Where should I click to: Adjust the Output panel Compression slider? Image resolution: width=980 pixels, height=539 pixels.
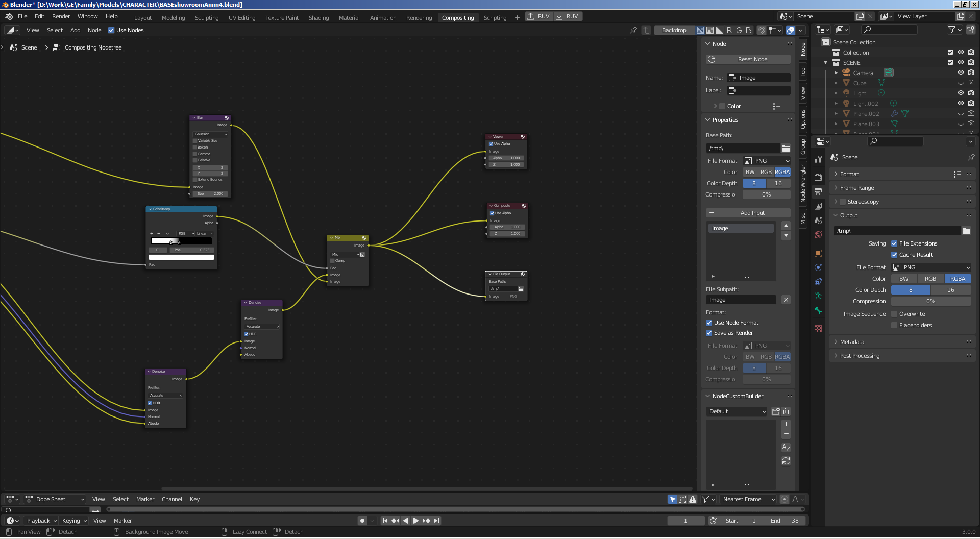coord(931,301)
